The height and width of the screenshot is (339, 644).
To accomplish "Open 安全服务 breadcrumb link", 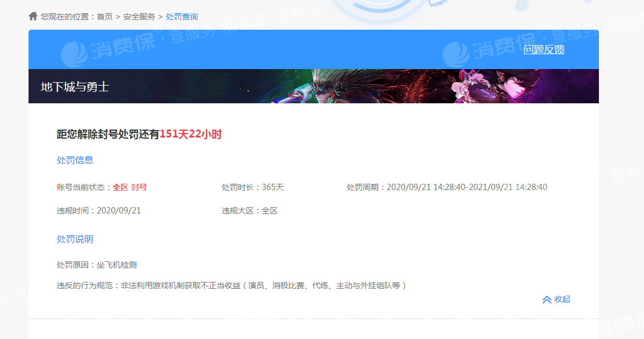I will coord(139,17).
